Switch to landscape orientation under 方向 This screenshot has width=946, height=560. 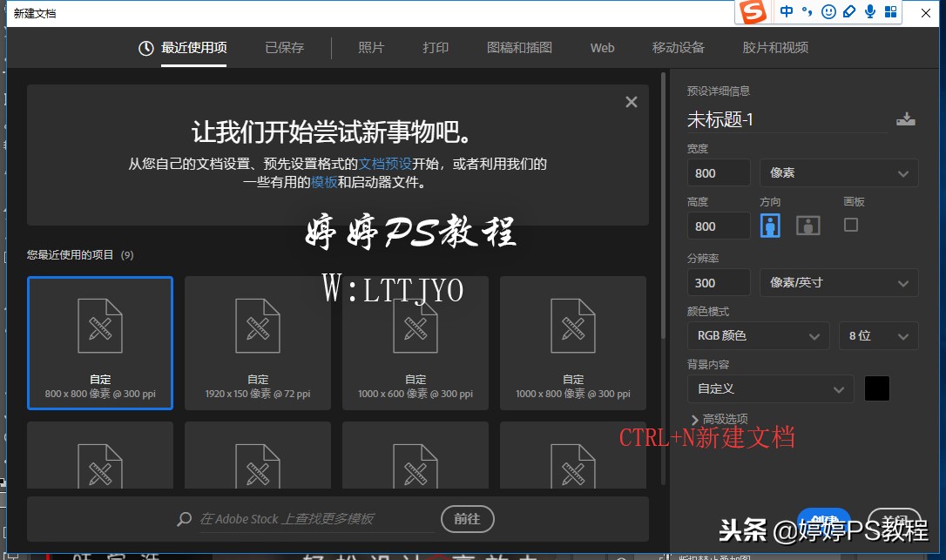pos(807,225)
